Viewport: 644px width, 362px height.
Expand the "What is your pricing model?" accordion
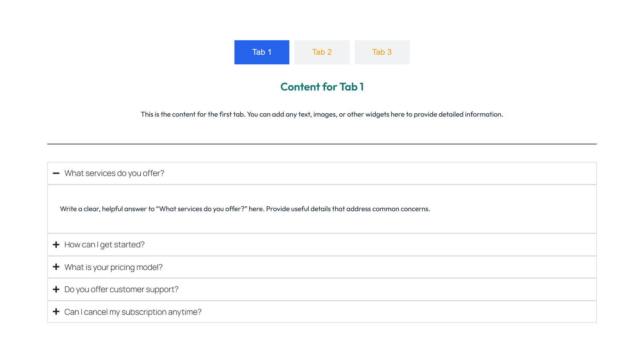(x=114, y=267)
